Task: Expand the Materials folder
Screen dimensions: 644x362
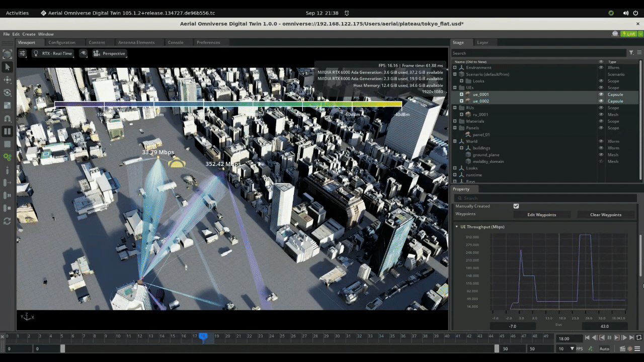Action: pyautogui.click(x=455, y=121)
